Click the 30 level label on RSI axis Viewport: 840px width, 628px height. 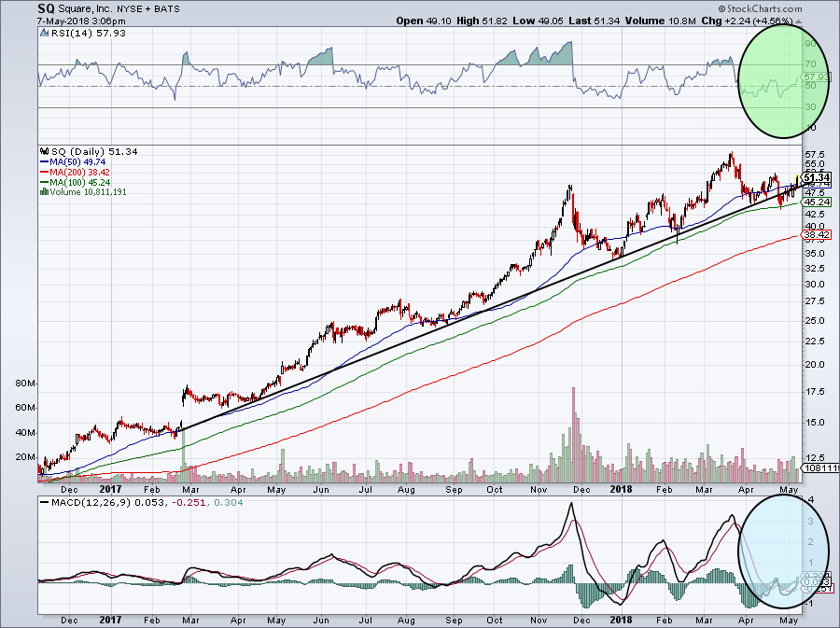point(810,107)
